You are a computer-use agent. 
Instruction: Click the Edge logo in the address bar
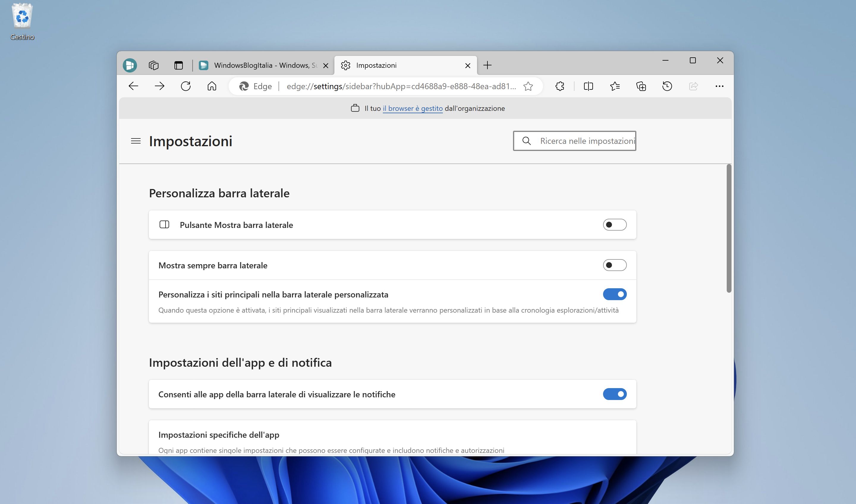[x=244, y=86]
